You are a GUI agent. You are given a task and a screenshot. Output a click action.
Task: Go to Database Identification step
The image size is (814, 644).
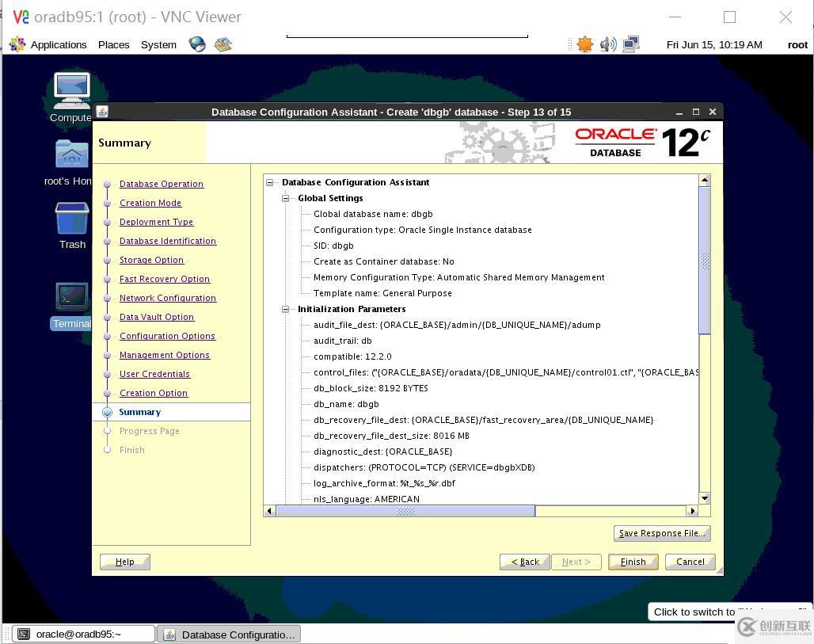(168, 241)
